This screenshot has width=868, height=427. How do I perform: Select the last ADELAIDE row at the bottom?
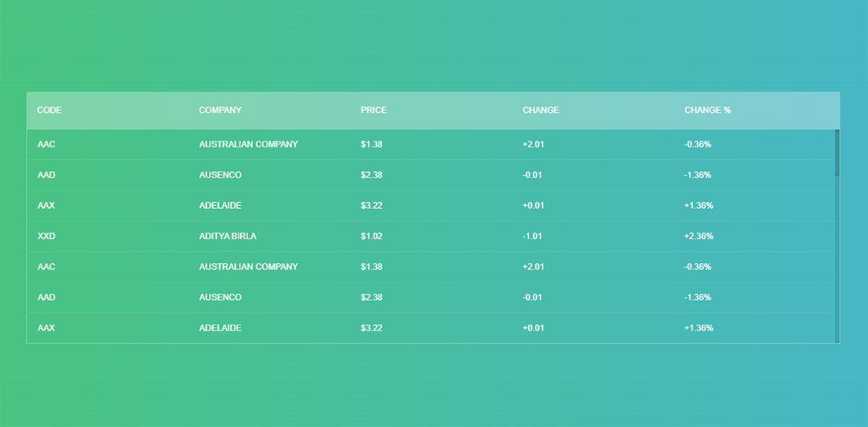(221, 327)
